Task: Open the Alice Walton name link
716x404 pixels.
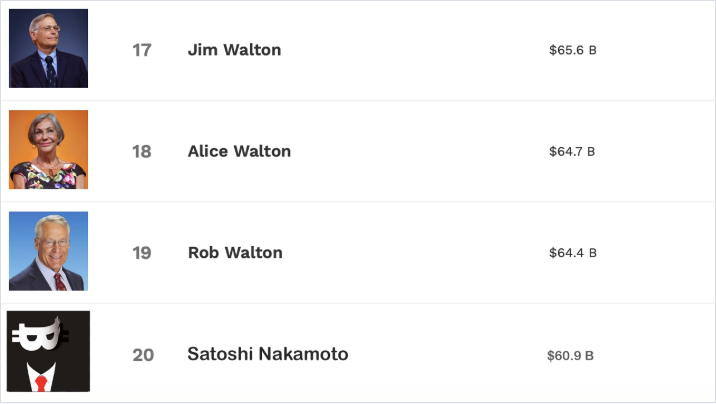Action: (239, 151)
